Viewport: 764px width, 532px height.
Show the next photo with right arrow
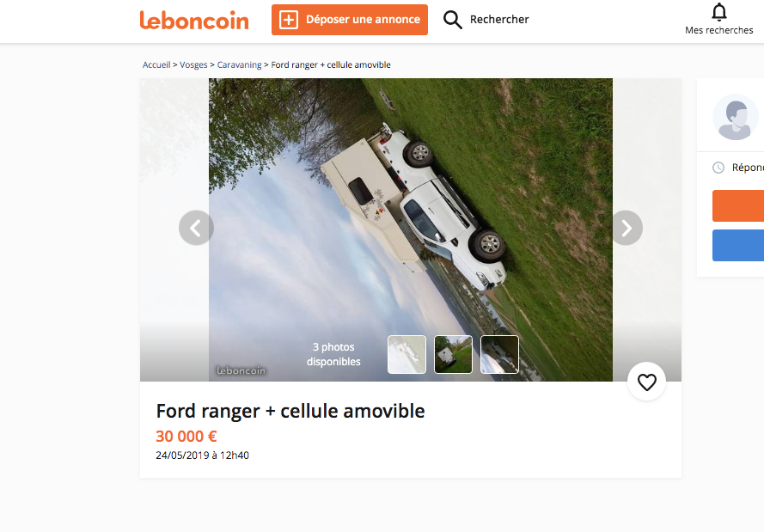point(626,228)
